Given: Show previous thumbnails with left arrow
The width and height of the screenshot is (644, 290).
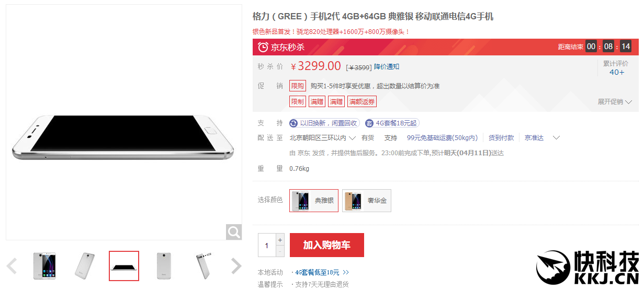Looking at the screenshot, I should [12, 266].
